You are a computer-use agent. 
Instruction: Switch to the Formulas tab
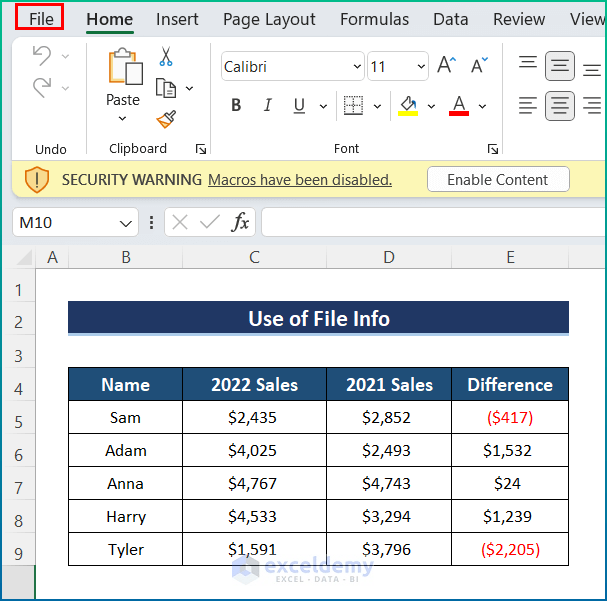374,19
